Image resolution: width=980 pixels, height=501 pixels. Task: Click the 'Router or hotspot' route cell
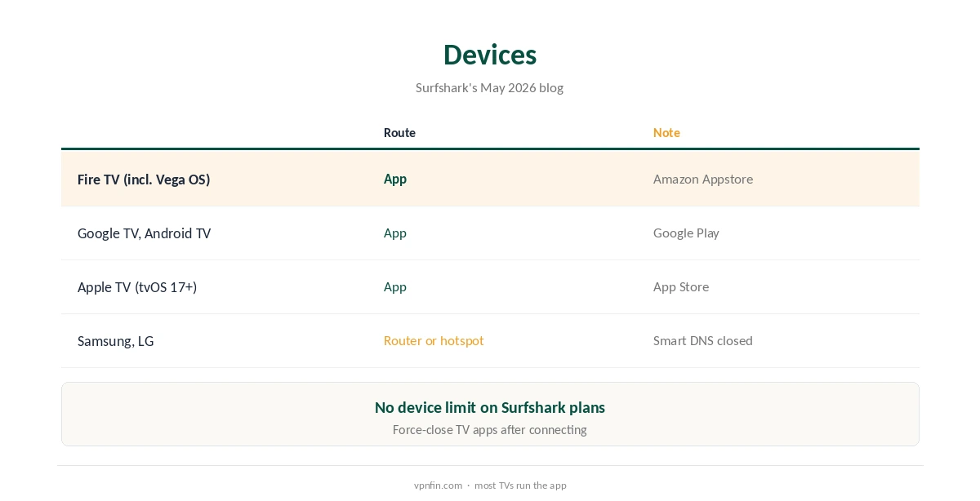[x=434, y=340]
